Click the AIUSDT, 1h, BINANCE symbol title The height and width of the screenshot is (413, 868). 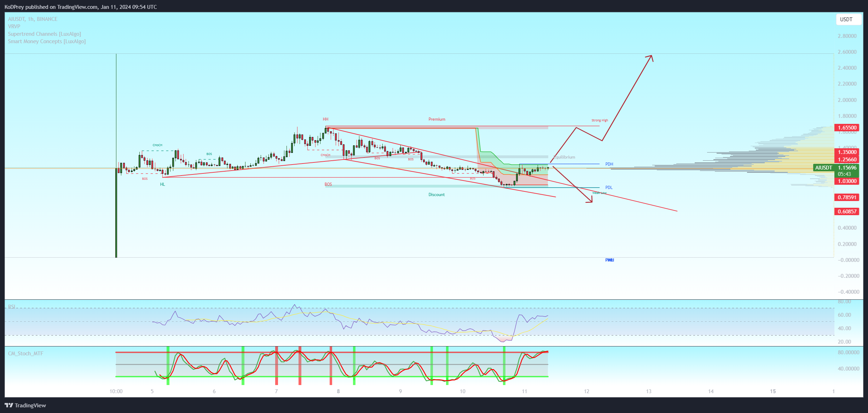[33, 19]
